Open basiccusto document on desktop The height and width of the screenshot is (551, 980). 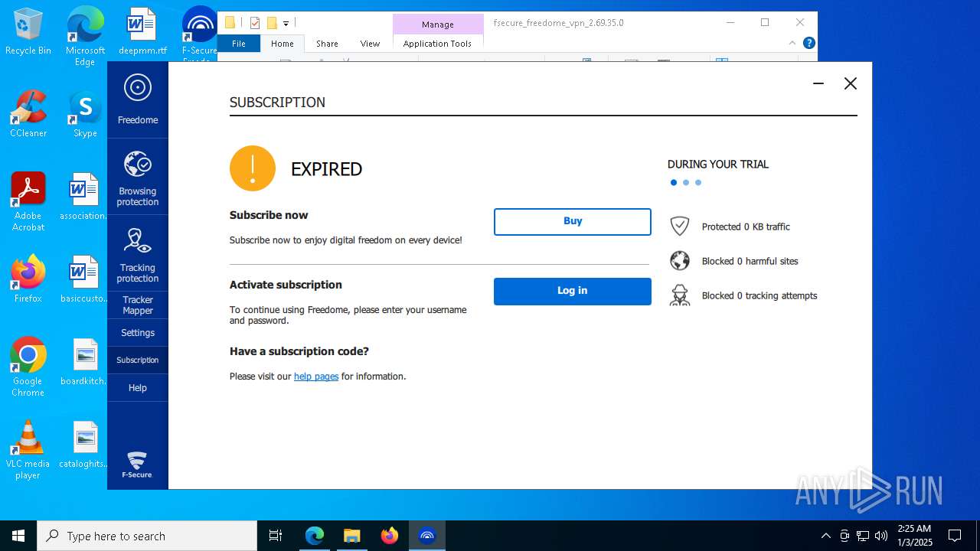[x=83, y=279]
